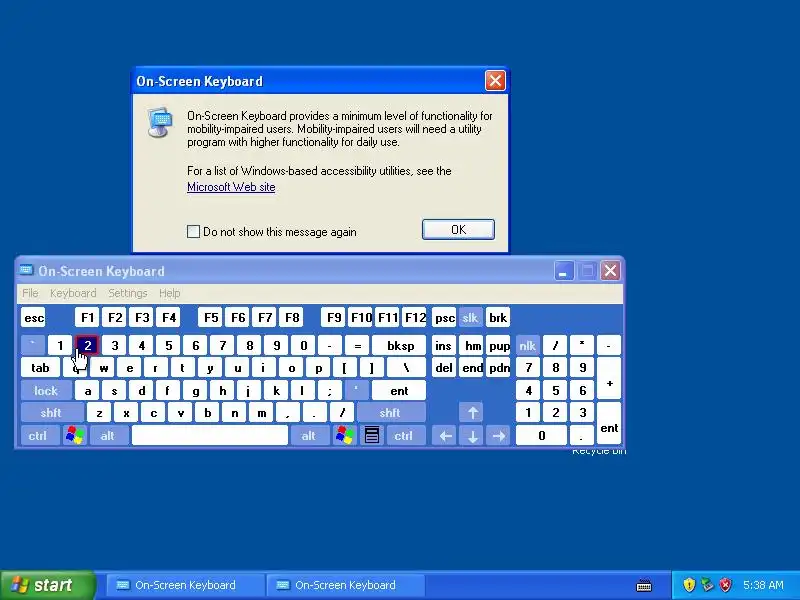Click the F5 function key

(210, 317)
